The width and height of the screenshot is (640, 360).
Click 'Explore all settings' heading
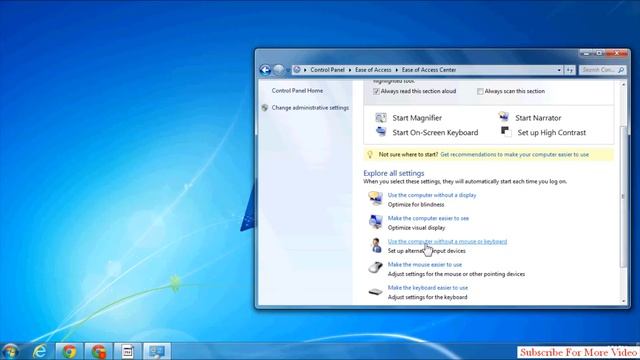(393, 173)
